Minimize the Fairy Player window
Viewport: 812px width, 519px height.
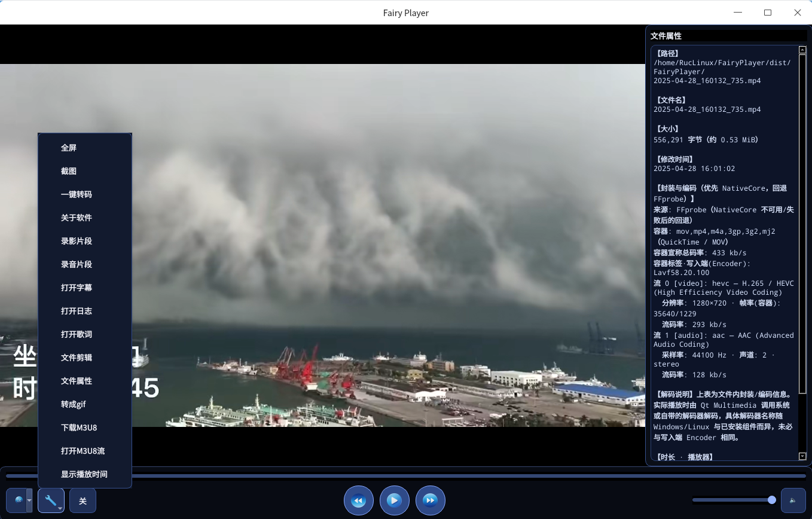tap(738, 13)
